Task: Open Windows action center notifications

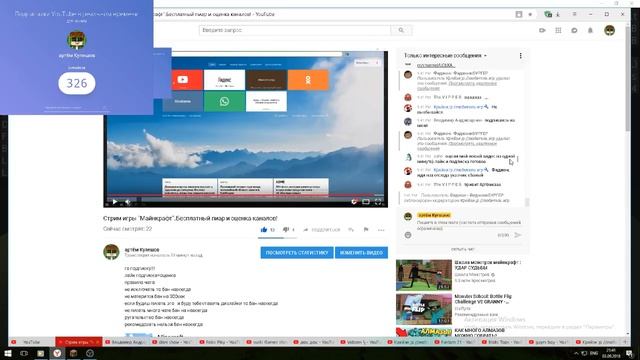Action: (630, 353)
